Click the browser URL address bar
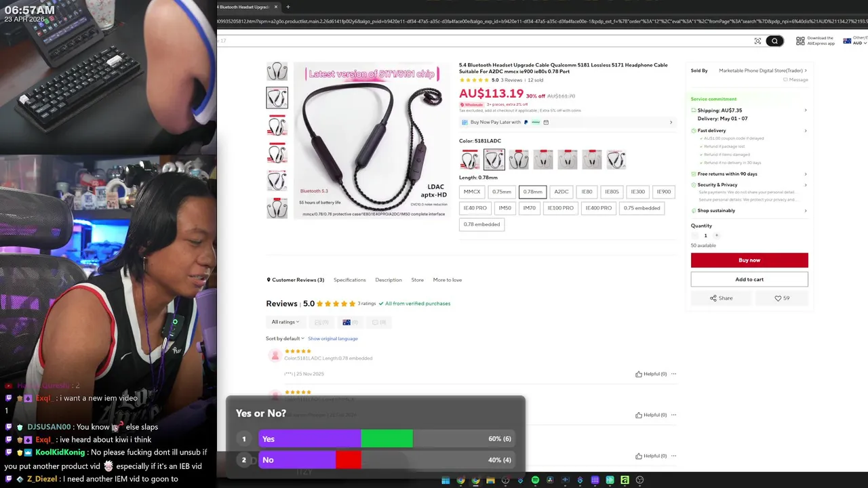Image resolution: width=868 pixels, height=488 pixels. (x=542, y=21)
